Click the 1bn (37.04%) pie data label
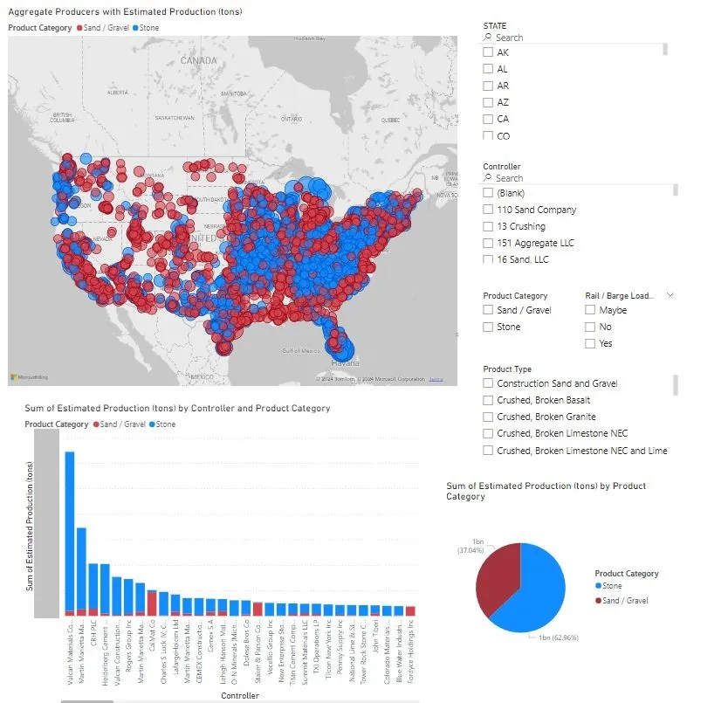Image resolution: width=728 pixels, height=703 pixels. [470, 546]
